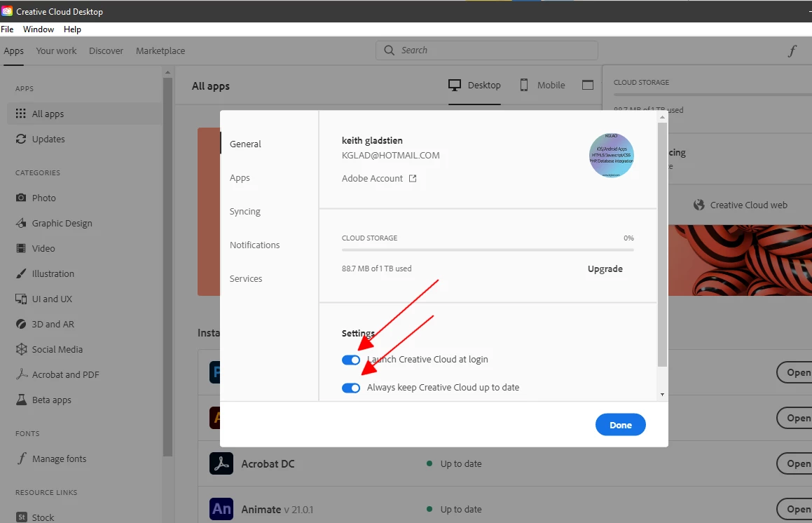Toggle Launch Creative Cloud at login
The height and width of the screenshot is (523, 812).
(x=350, y=360)
